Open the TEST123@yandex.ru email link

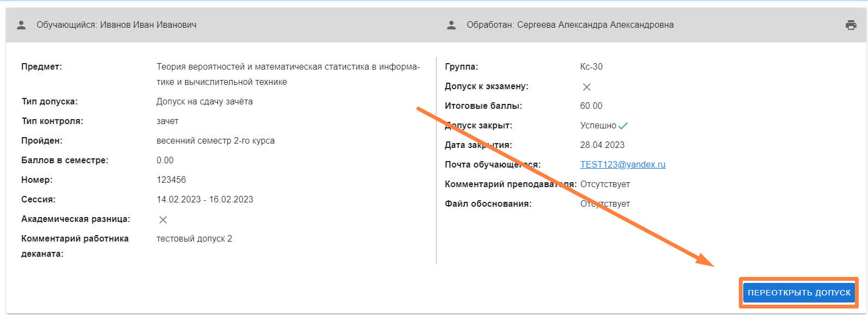[x=622, y=164]
